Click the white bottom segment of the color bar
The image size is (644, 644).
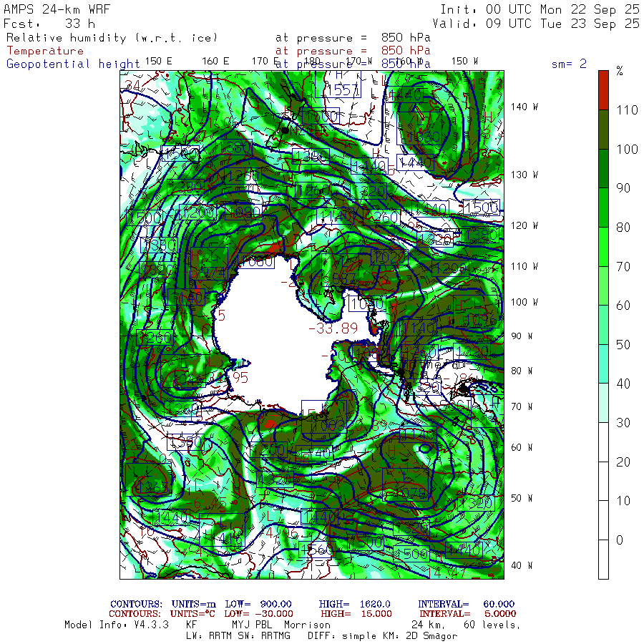603,560
